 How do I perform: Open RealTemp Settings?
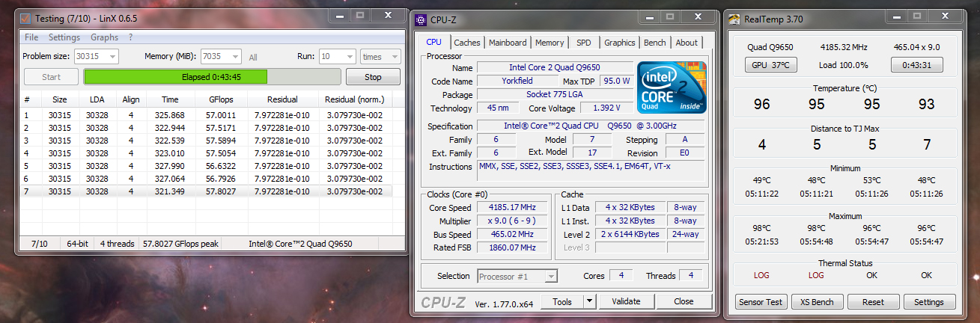[x=929, y=302]
